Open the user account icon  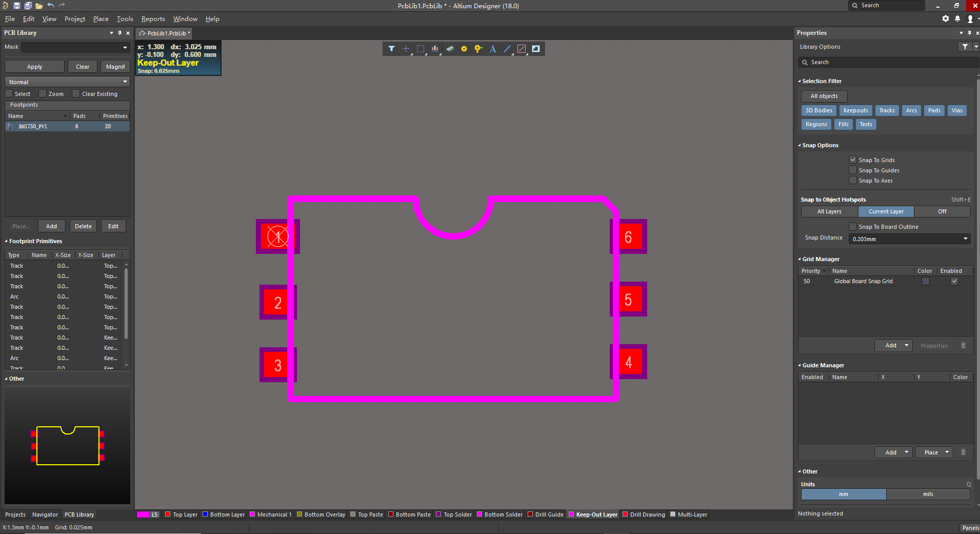pyautogui.click(x=970, y=18)
